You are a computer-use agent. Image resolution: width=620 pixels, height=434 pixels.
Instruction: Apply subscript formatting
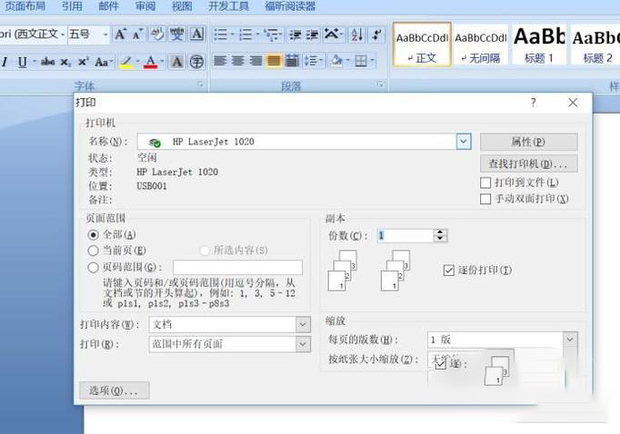66,62
